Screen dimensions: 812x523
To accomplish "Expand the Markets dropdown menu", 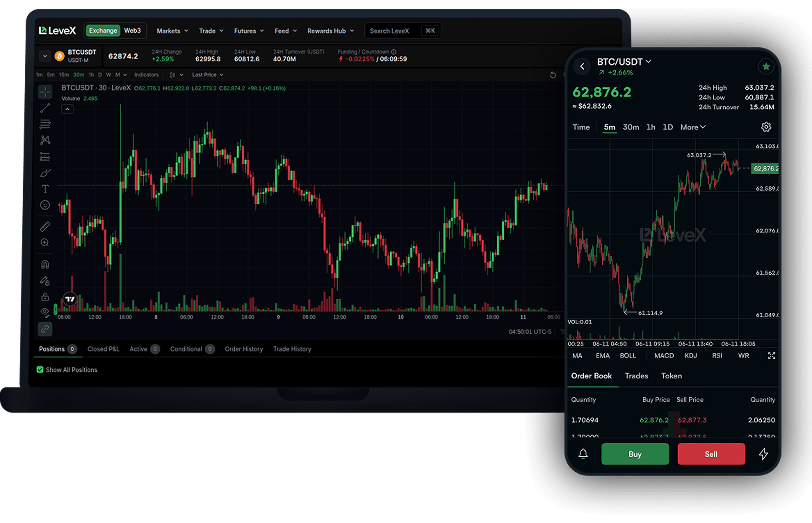I will [172, 31].
